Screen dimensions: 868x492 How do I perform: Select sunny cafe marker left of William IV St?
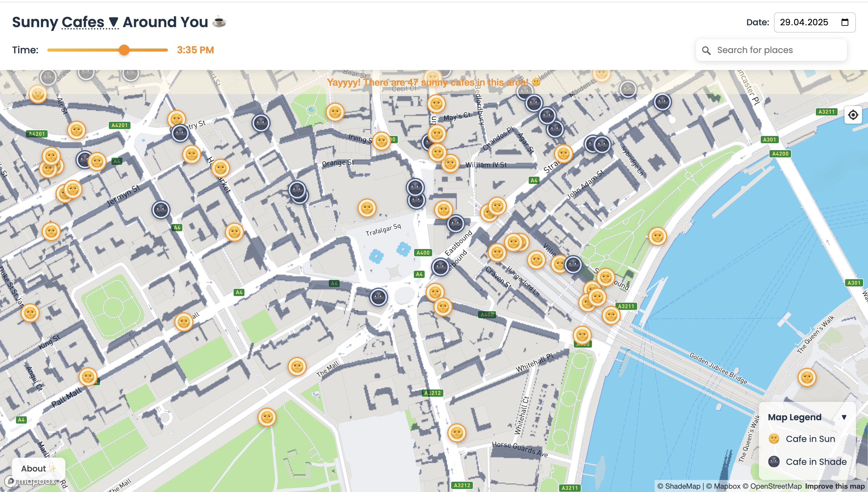[450, 164]
